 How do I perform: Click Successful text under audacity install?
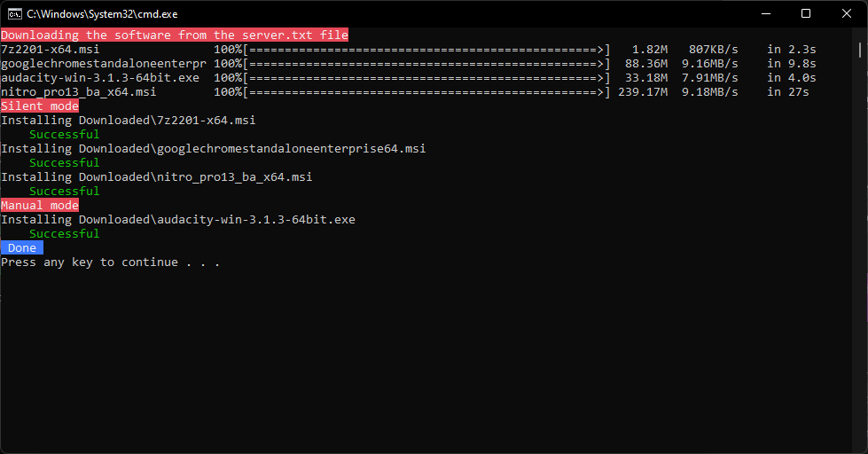pyautogui.click(x=64, y=233)
